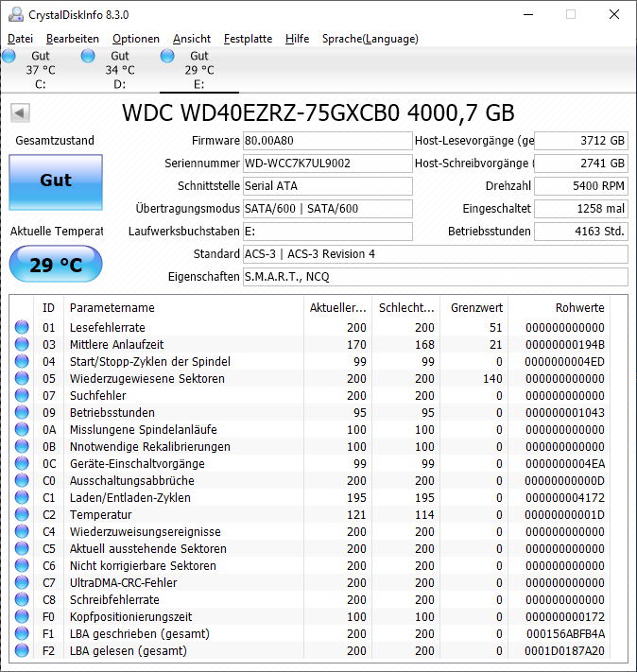Open the Bearbeiten menu
Viewport: 637px width, 672px height.
point(73,39)
